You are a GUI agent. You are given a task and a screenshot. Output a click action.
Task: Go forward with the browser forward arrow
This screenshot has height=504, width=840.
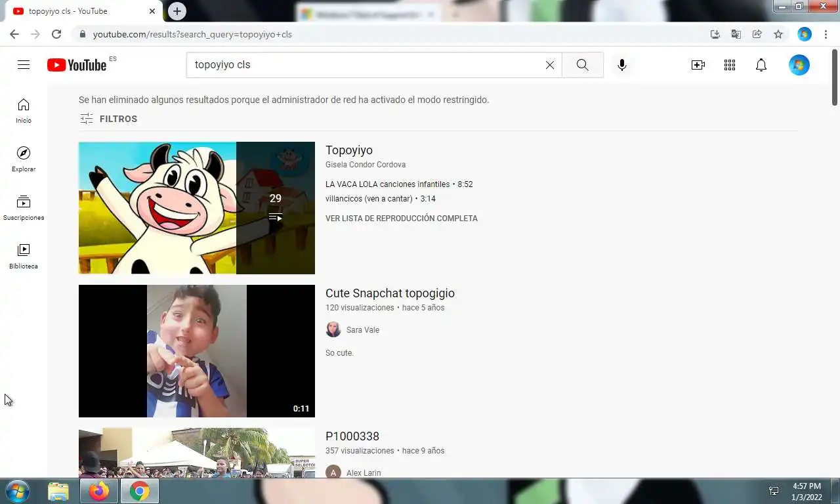click(x=35, y=34)
